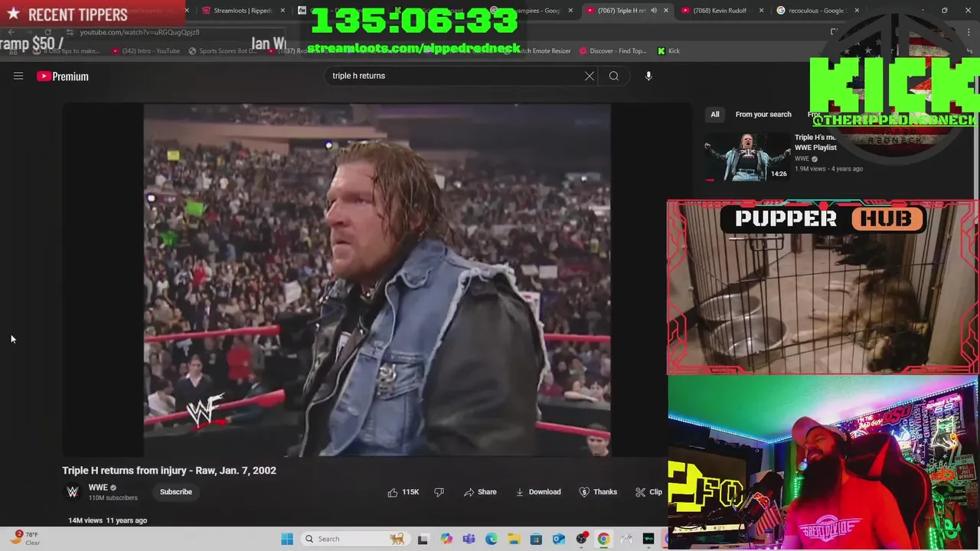Download the video
The height and width of the screenshot is (551, 980).
[538, 492]
